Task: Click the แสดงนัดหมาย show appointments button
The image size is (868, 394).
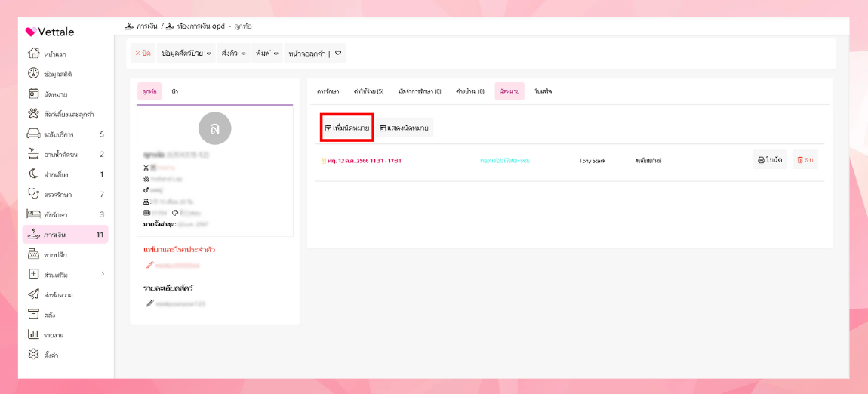Action: (x=404, y=128)
